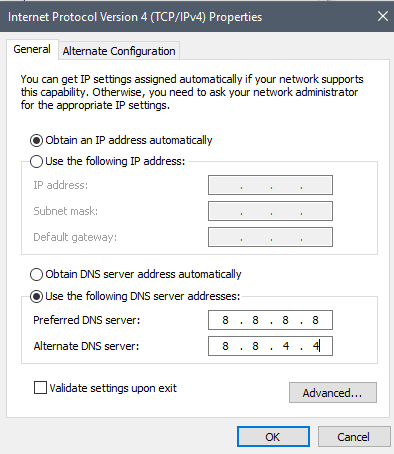Click the Subnet mask field
The height and width of the screenshot is (454, 394).
point(270,211)
